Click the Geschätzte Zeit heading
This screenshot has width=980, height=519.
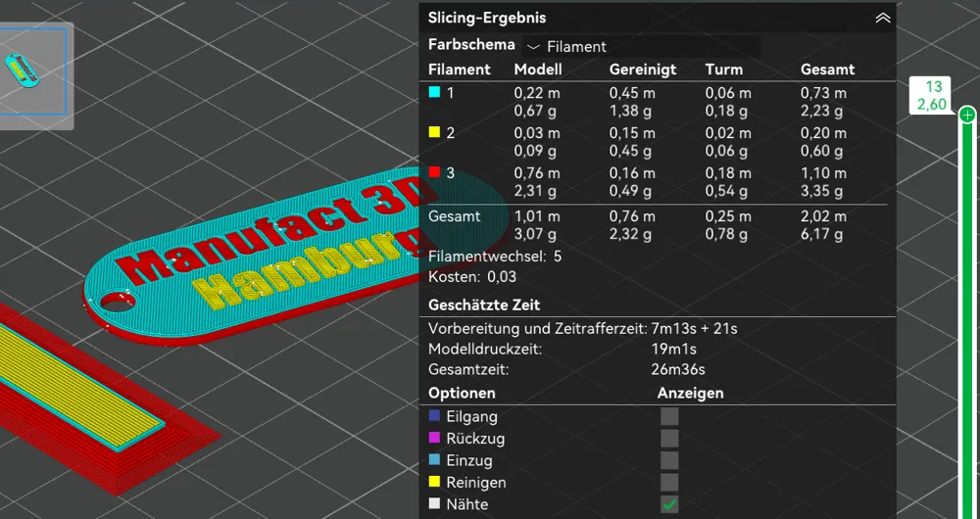coord(484,306)
